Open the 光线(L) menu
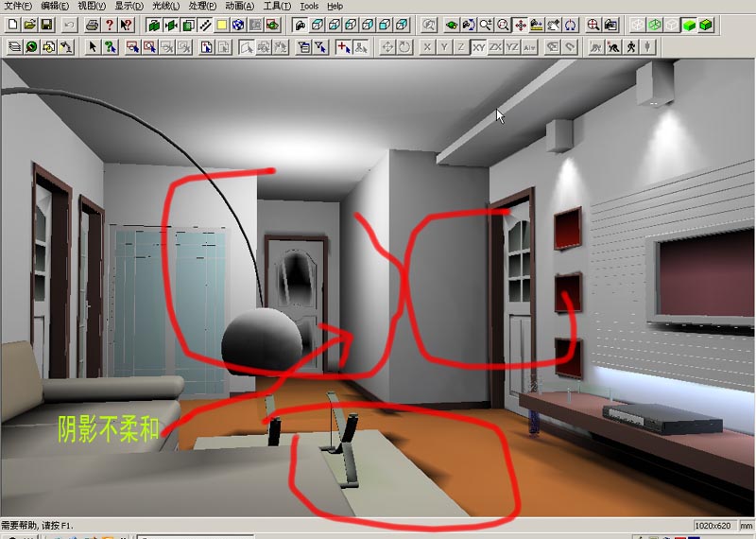 (165, 6)
